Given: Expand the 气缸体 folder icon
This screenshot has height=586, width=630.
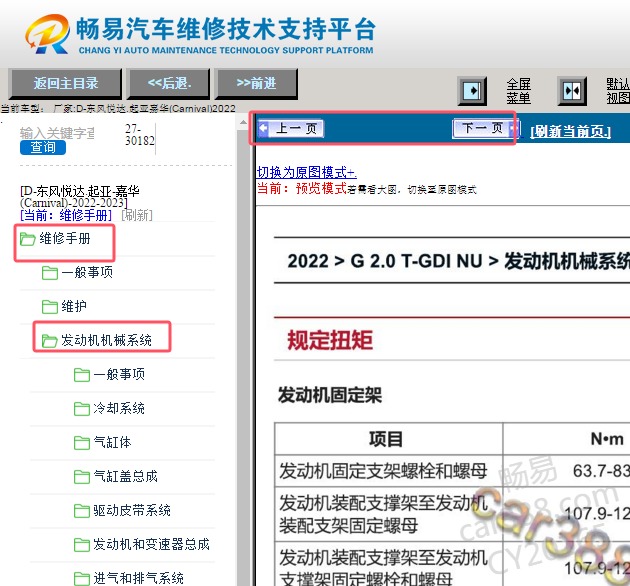Looking at the screenshot, I should pyautogui.click(x=82, y=443).
